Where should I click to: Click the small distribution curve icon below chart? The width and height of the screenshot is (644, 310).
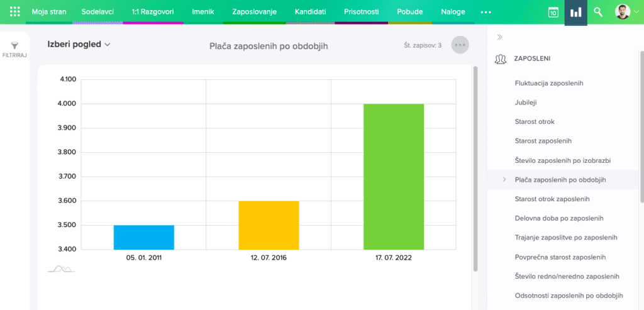tap(62, 269)
